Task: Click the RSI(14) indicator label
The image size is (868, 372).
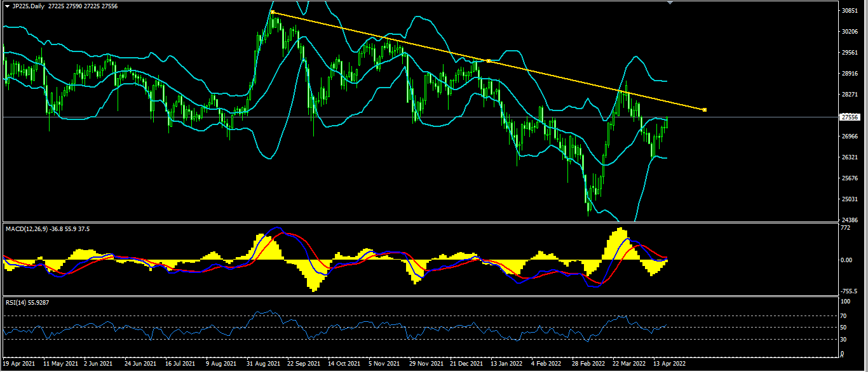Action: pyautogui.click(x=15, y=303)
